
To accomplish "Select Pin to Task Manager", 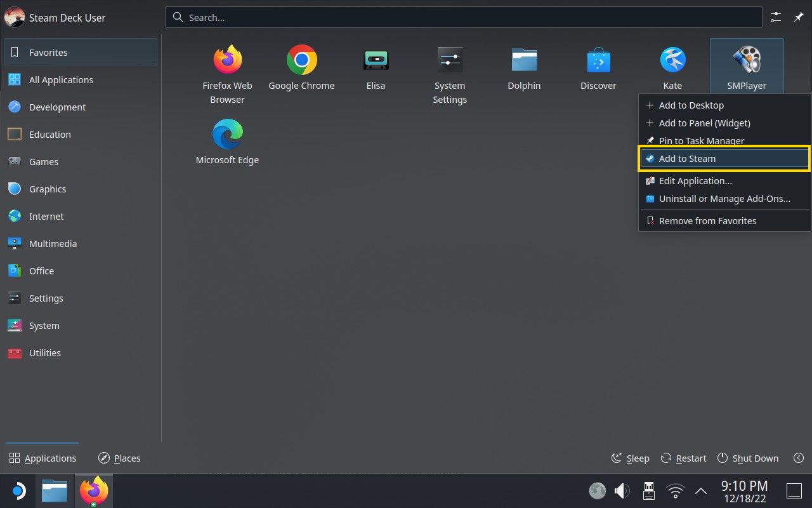I will pyautogui.click(x=725, y=140).
